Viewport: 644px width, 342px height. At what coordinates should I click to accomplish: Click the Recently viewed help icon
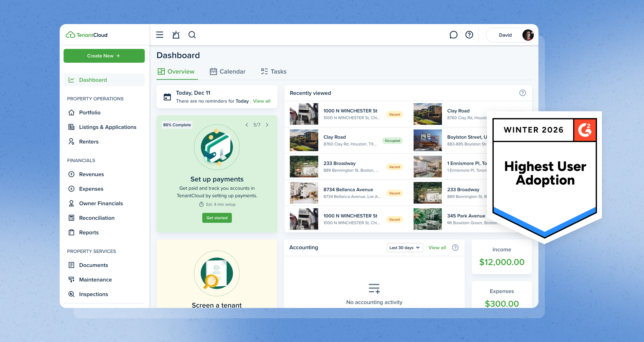(x=522, y=93)
